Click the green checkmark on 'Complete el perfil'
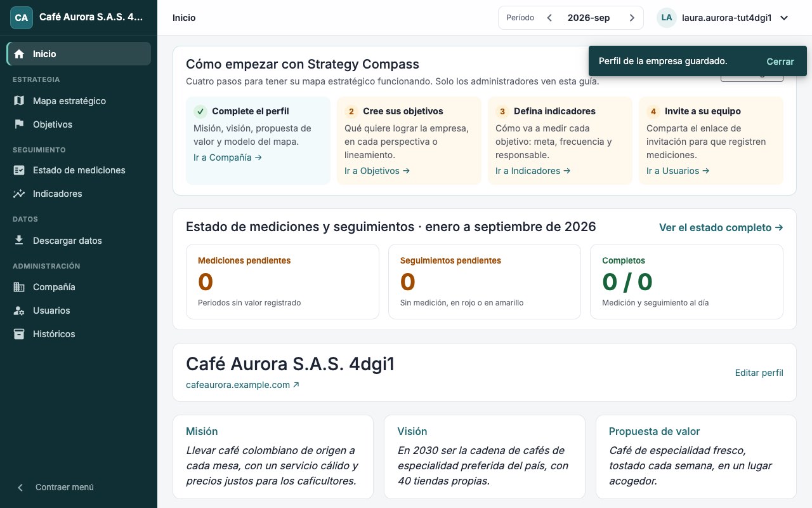 click(x=200, y=111)
